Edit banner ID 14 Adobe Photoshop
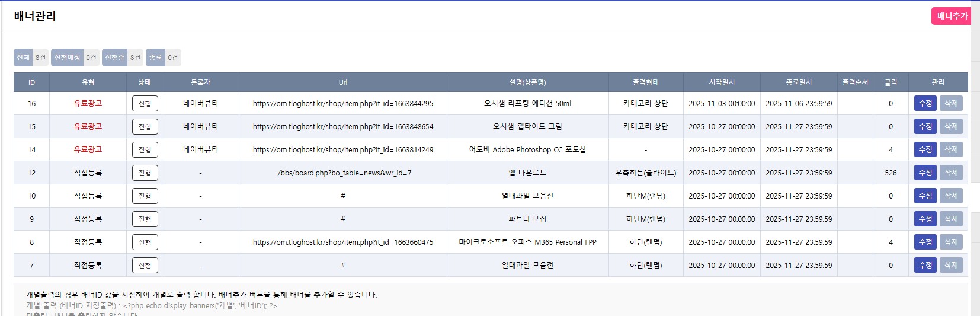Viewport: 980px width, 316px height. coord(925,149)
